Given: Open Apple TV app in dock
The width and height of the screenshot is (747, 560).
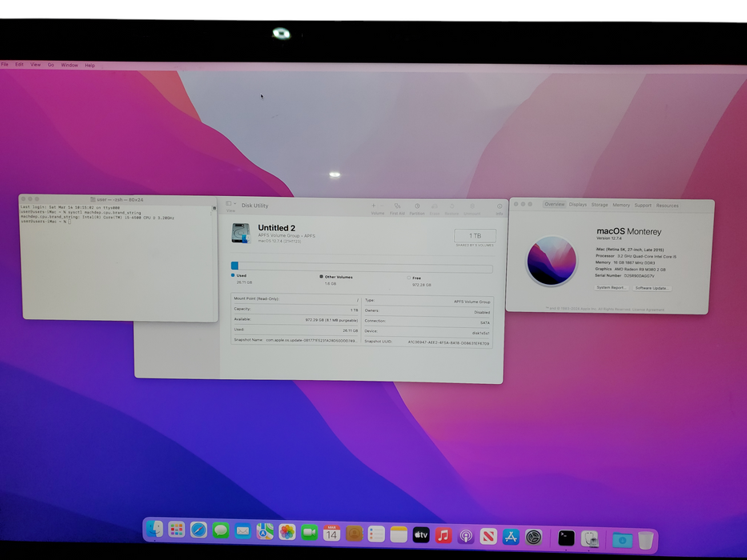Looking at the screenshot, I should [x=421, y=534].
